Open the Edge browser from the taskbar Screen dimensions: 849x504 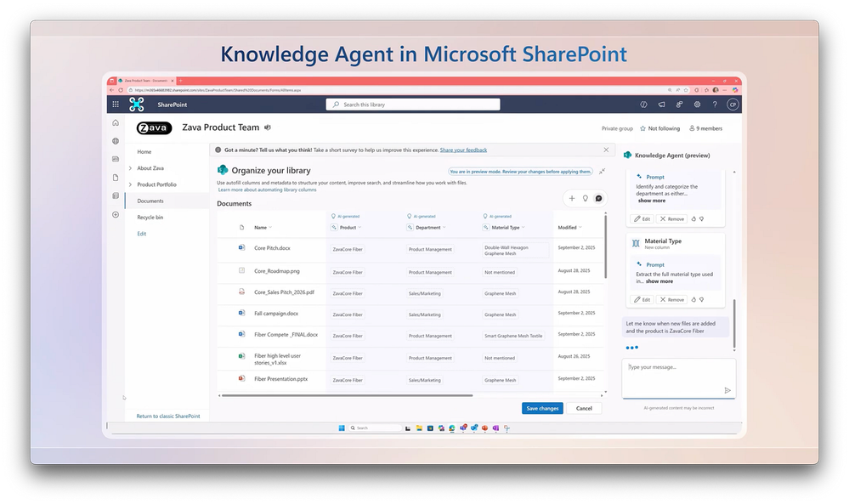click(451, 428)
